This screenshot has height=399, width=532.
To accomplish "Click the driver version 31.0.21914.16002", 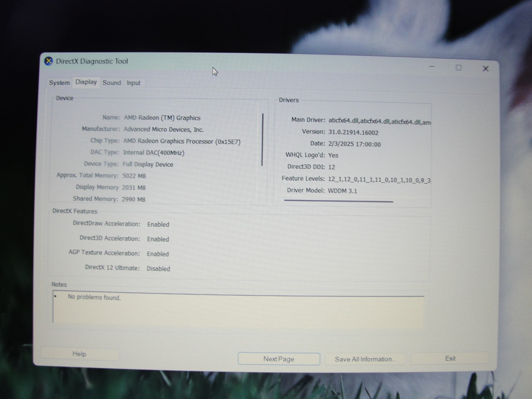I will tap(353, 132).
